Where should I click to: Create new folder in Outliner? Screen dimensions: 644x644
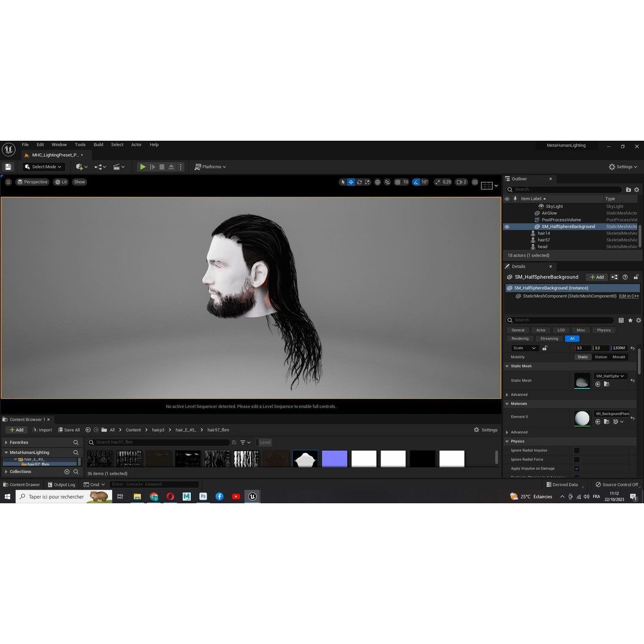[x=628, y=190]
